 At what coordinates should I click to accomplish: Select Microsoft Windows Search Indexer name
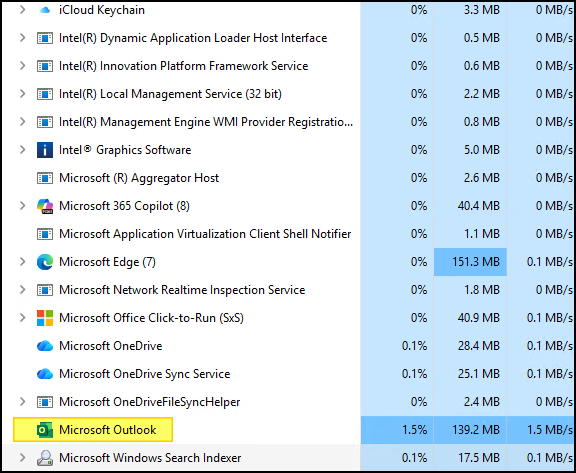[x=150, y=458]
